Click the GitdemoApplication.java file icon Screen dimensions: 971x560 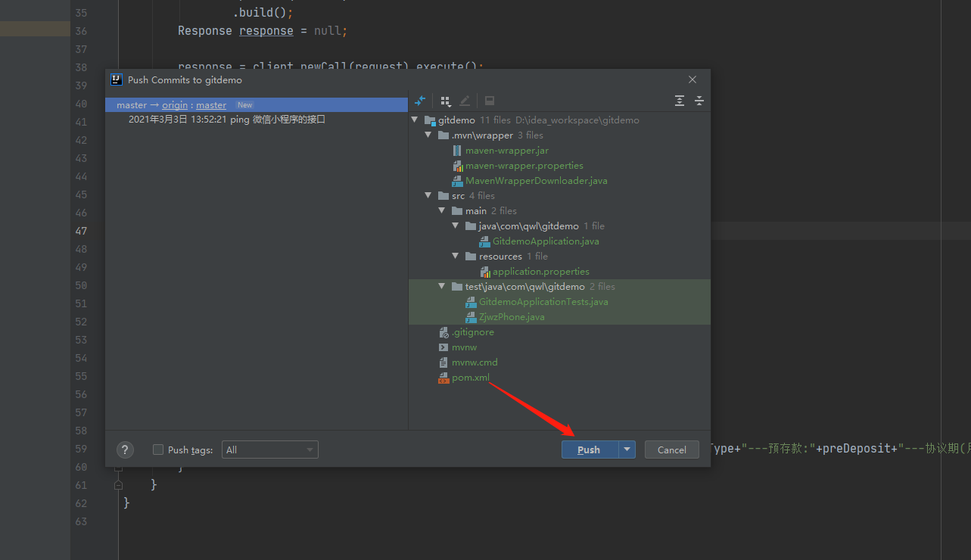pos(484,241)
